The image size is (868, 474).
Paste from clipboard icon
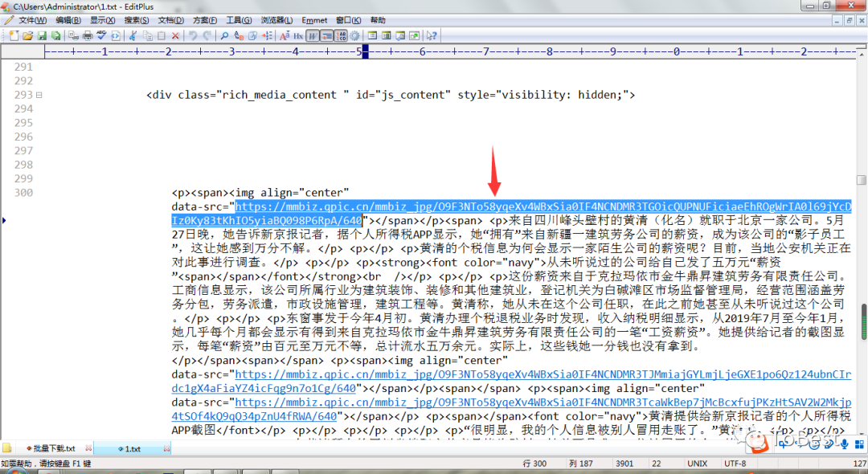(161, 36)
